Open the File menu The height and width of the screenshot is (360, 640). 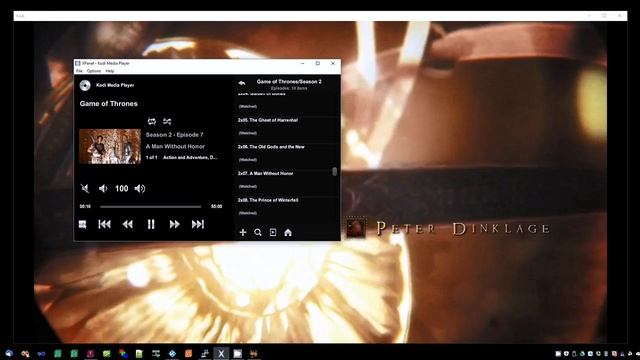coord(79,71)
